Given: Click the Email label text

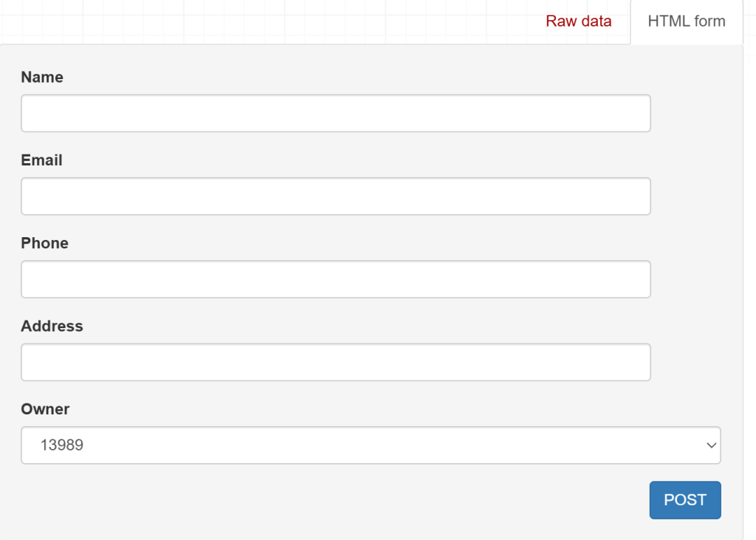Looking at the screenshot, I should coord(42,160).
